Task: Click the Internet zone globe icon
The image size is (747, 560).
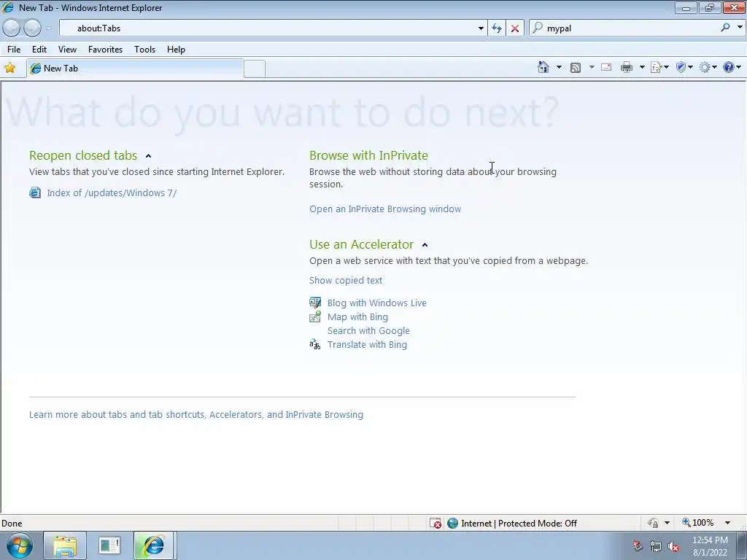Action: point(452,524)
